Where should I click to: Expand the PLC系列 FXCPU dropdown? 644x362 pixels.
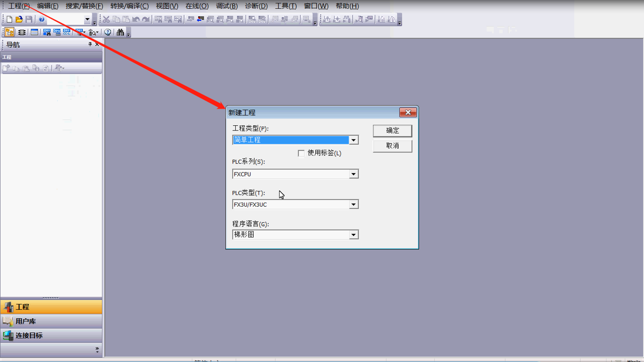click(354, 174)
